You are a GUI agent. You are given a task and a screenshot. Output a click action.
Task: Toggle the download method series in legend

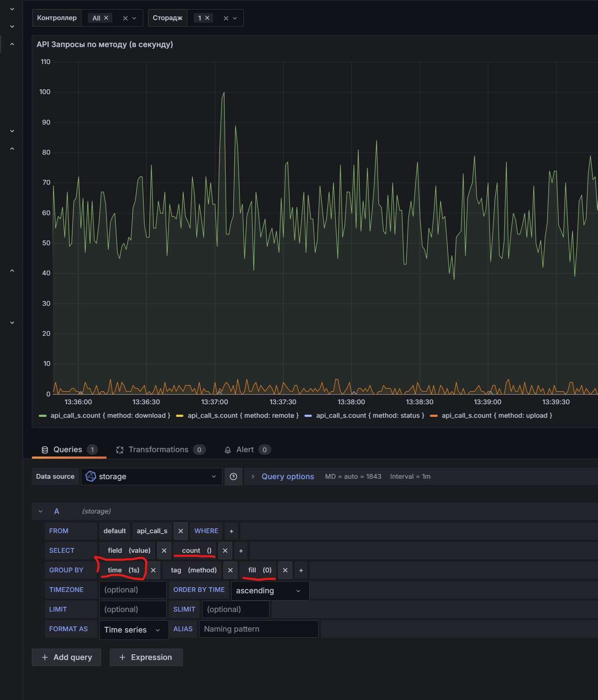(x=110, y=416)
